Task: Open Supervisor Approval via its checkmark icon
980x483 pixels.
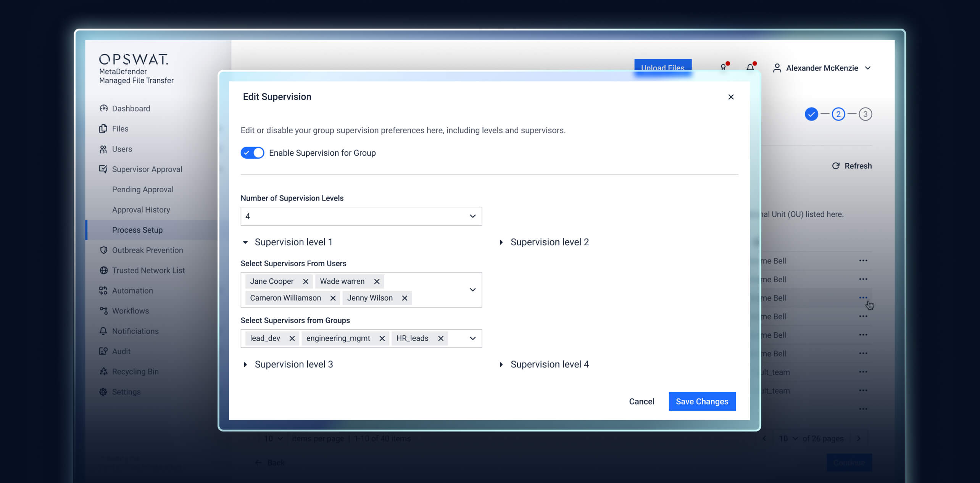Action: pos(103,169)
